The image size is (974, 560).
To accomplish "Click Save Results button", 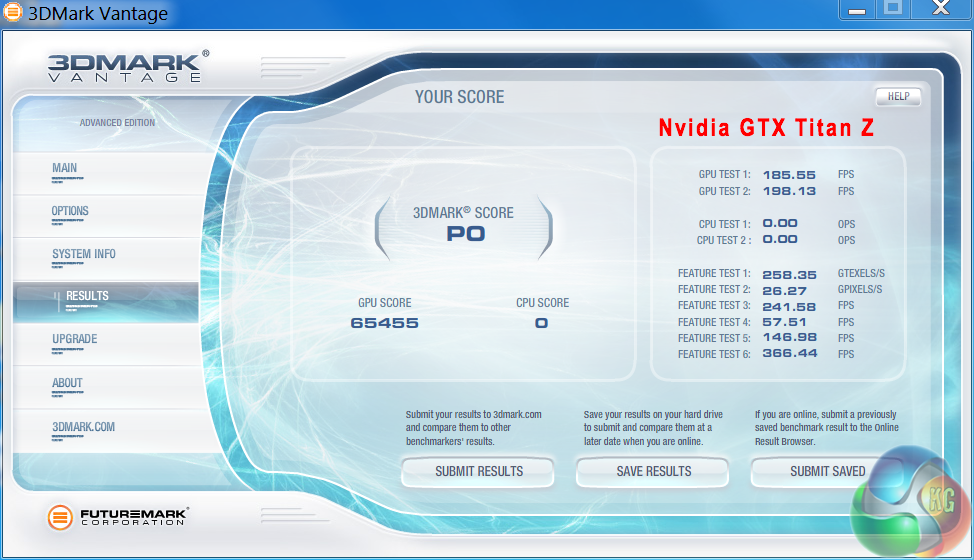I will [x=653, y=472].
